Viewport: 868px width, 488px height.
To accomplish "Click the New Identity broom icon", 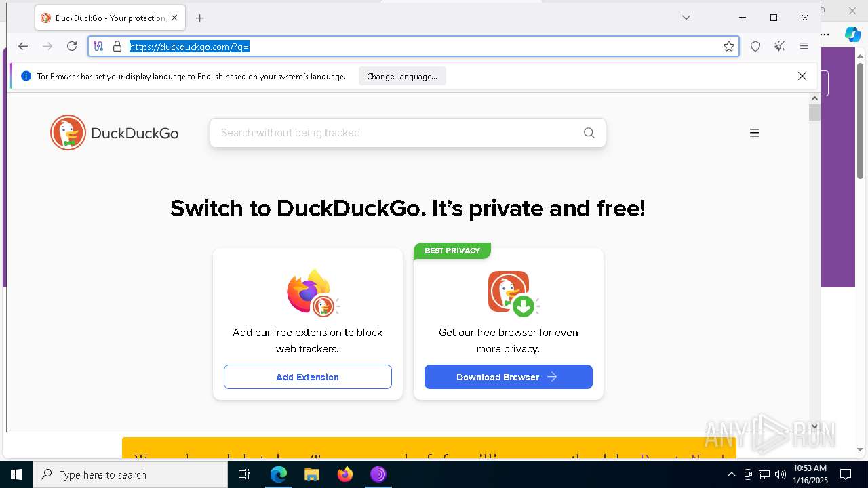I will (x=780, y=46).
